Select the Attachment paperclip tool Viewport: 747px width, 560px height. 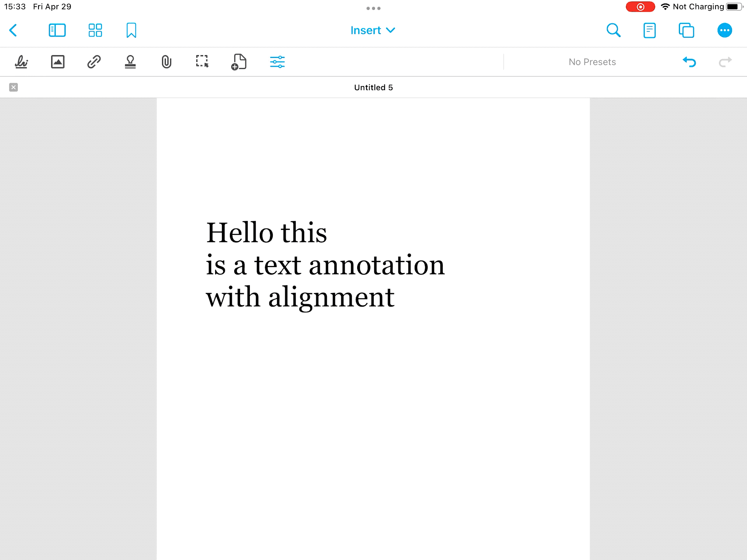166,62
